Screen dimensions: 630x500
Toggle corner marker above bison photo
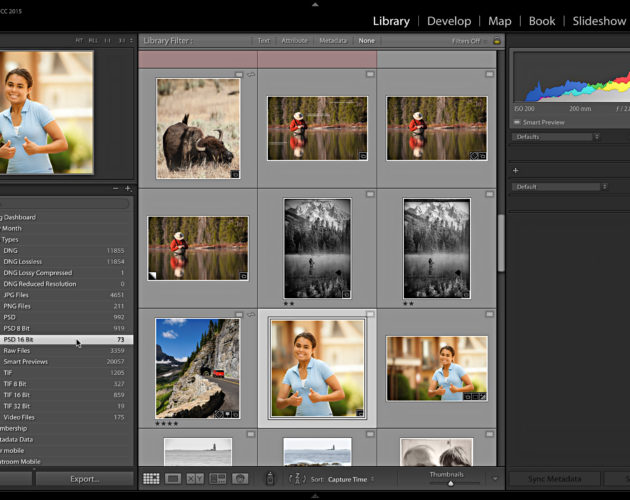click(x=239, y=74)
